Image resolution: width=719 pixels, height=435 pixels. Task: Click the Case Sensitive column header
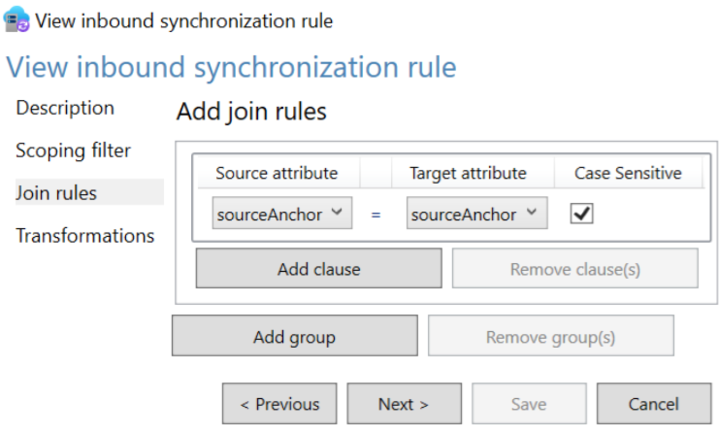click(627, 173)
